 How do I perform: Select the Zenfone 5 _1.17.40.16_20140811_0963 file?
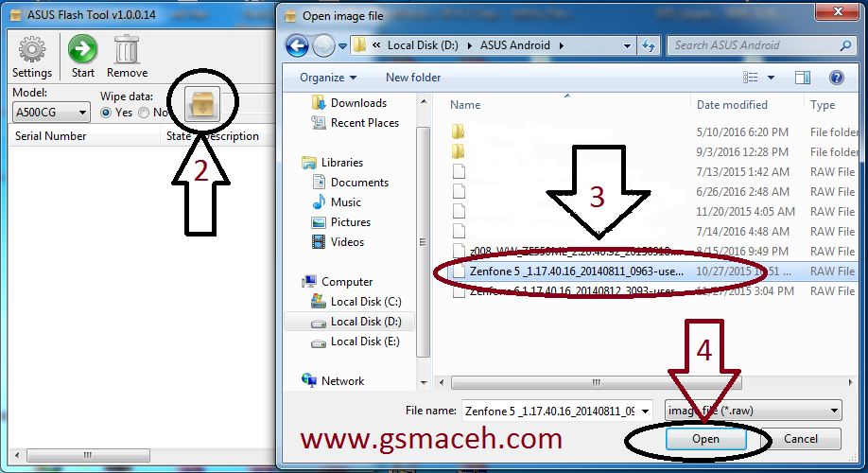(653, 272)
